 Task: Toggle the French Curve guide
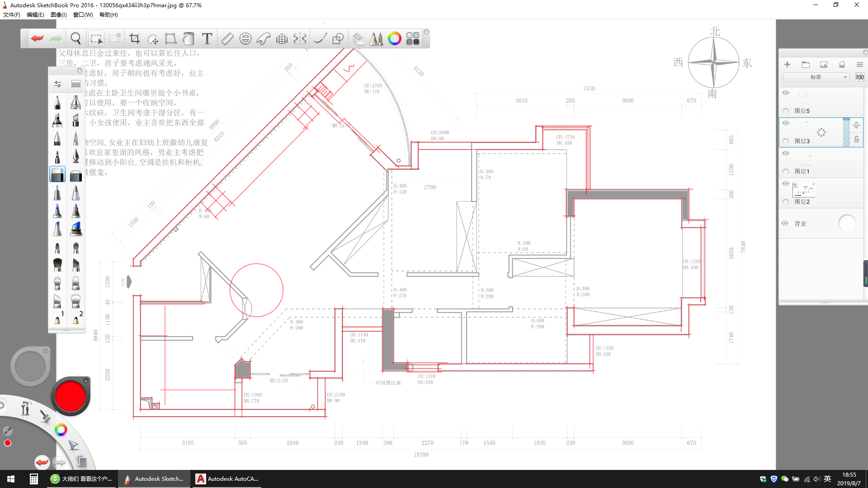click(x=264, y=38)
